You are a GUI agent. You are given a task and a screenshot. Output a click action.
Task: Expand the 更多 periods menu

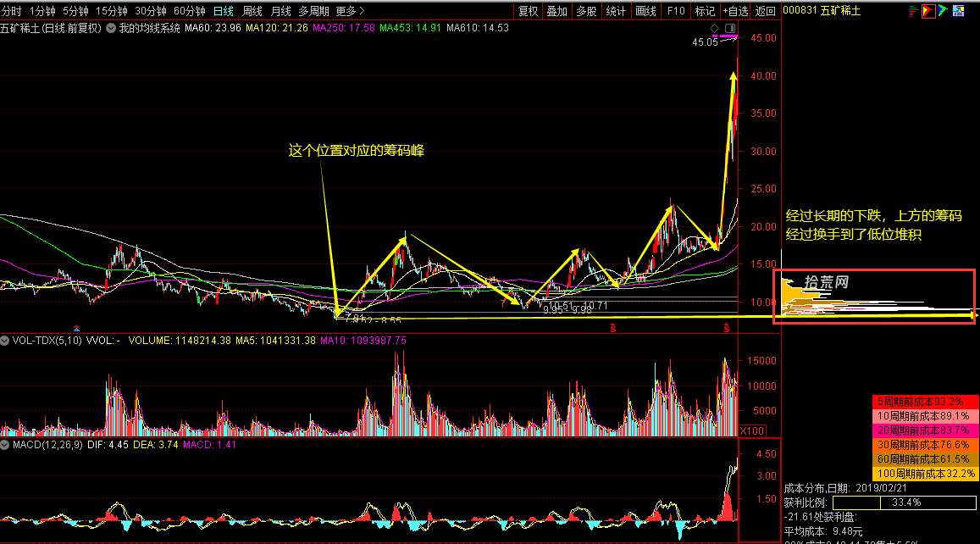(x=350, y=11)
